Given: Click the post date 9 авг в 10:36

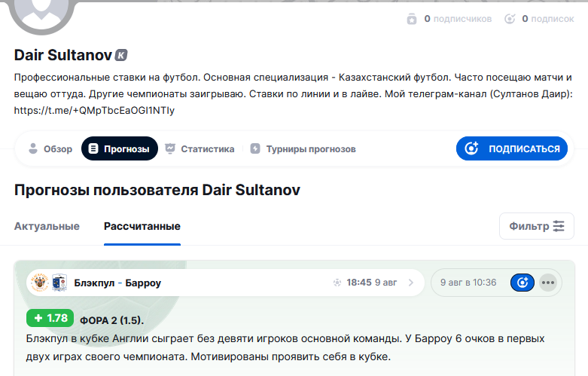Looking at the screenshot, I should (468, 282).
